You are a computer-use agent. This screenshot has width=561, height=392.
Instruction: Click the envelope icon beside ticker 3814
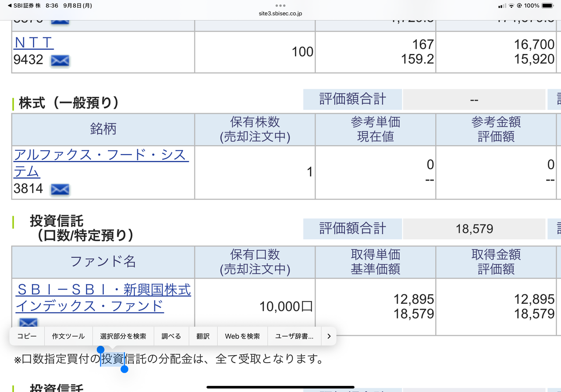click(60, 189)
